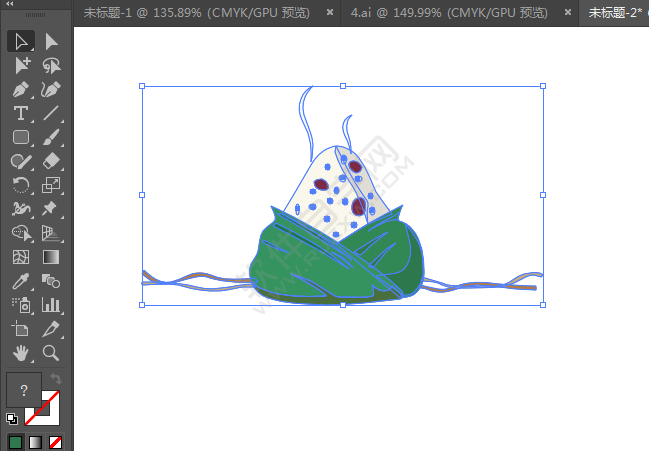Set paint mode to None
Image resolution: width=649 pixels, height=451 pixels.
(56, 442)
